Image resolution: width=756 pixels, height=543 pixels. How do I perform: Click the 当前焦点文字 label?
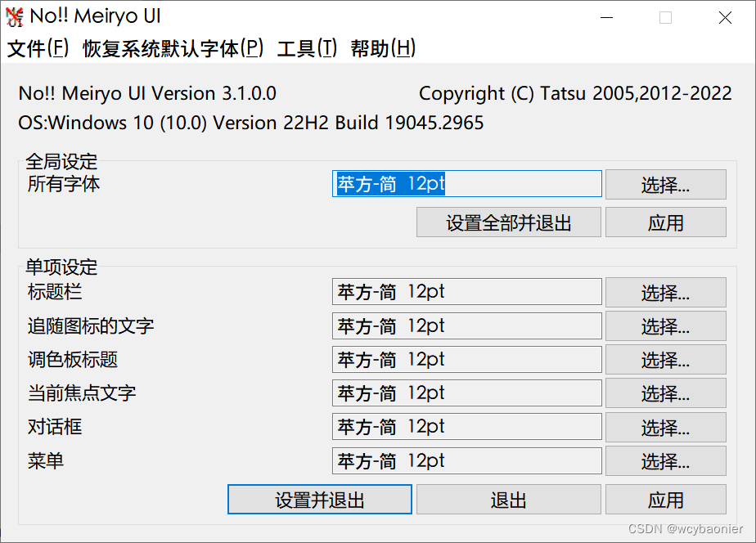(x=82, y=393)
